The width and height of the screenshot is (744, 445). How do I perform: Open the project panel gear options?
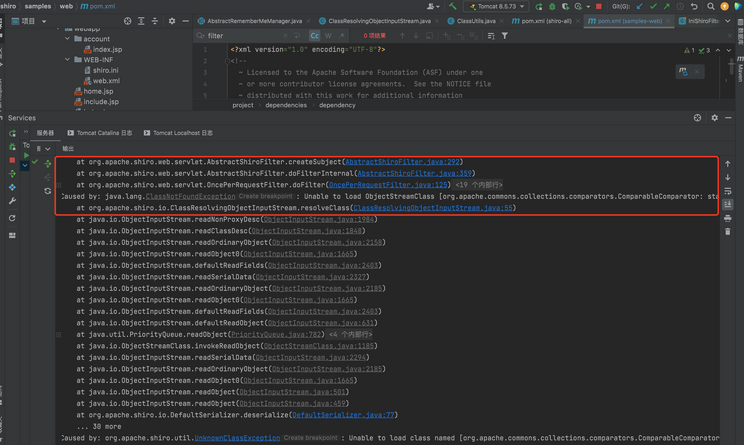tap(172, 21)
